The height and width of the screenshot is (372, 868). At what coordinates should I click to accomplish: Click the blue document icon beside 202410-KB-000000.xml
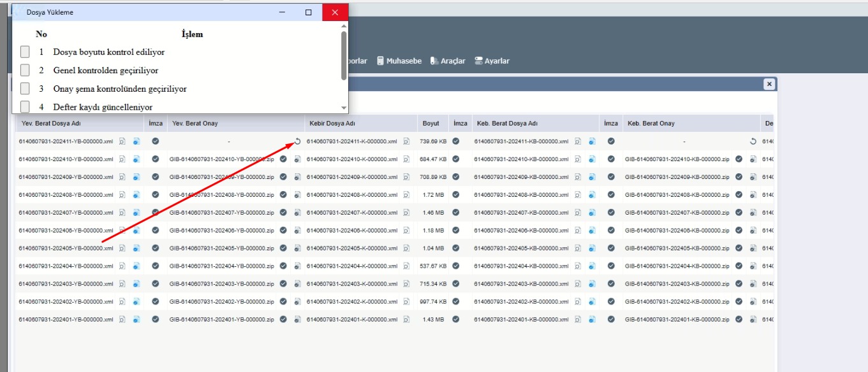click(x=592, y=159)
